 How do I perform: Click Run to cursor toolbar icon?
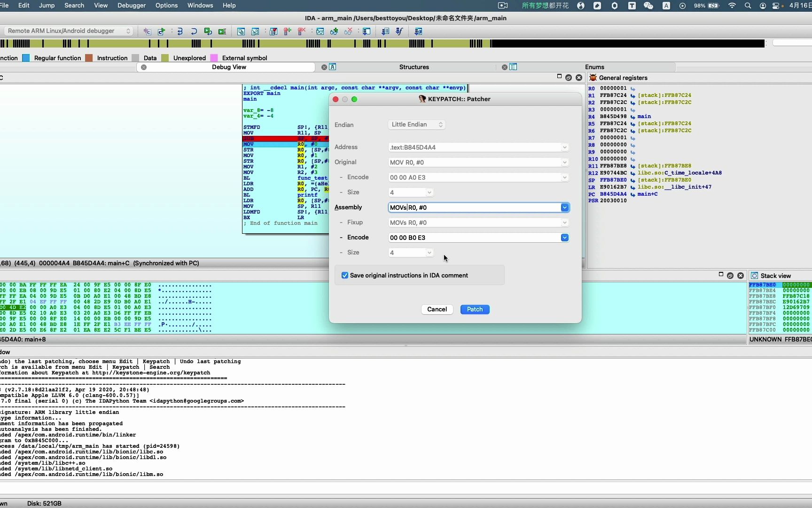coord(222,32)
